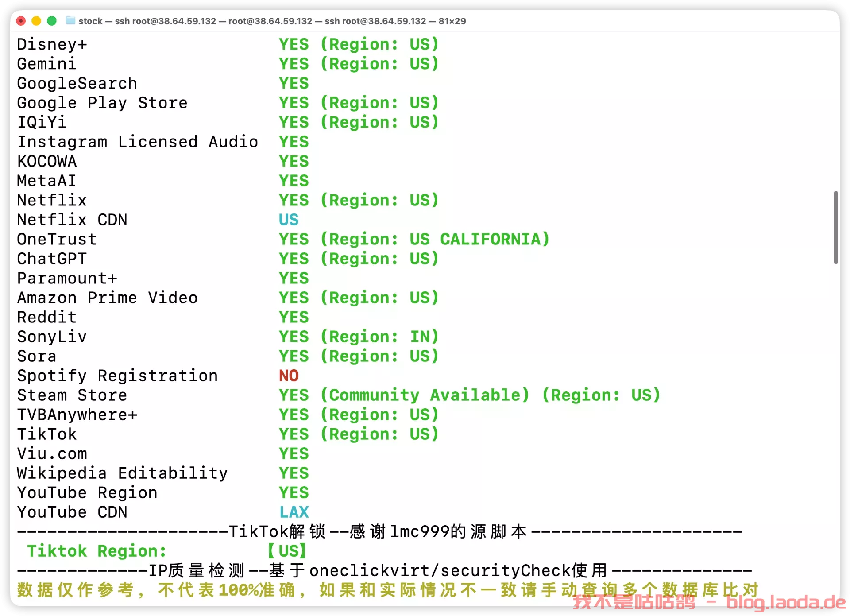
Task: Click the green fullscreen window button
Action: click(52, 21)
